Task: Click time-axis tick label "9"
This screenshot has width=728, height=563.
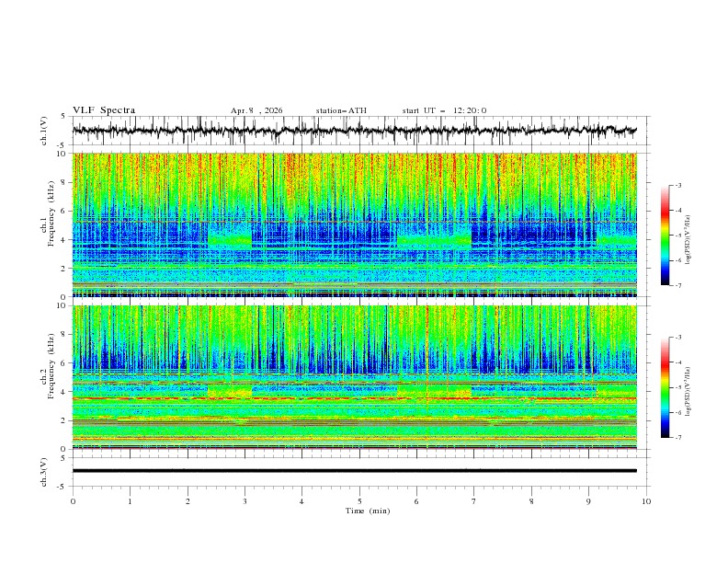Action: 588,501
